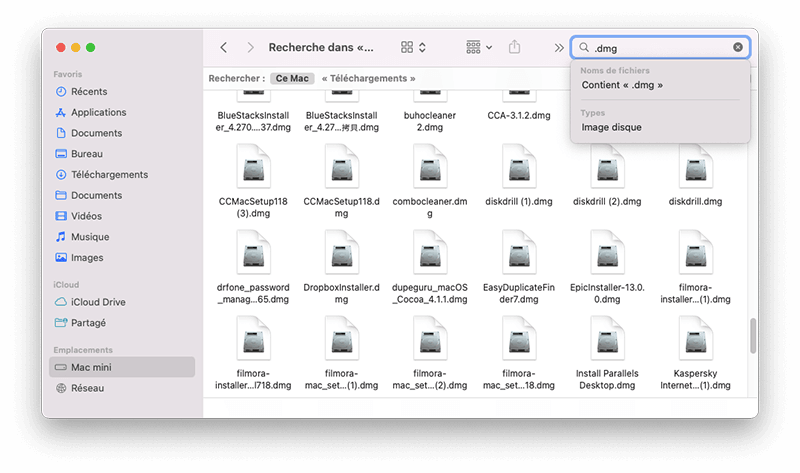This screenshot has width=800, height=473.
Task: Open Réseau in the sidebar
Action: pyautogui.click(x=122, y=388)
